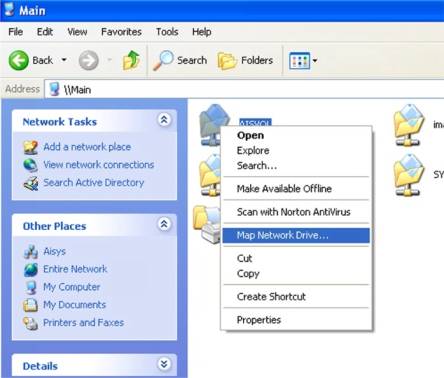Open the Views dropdown arrow
Screen dimensions: 444x378
click(x=315, y=61)
